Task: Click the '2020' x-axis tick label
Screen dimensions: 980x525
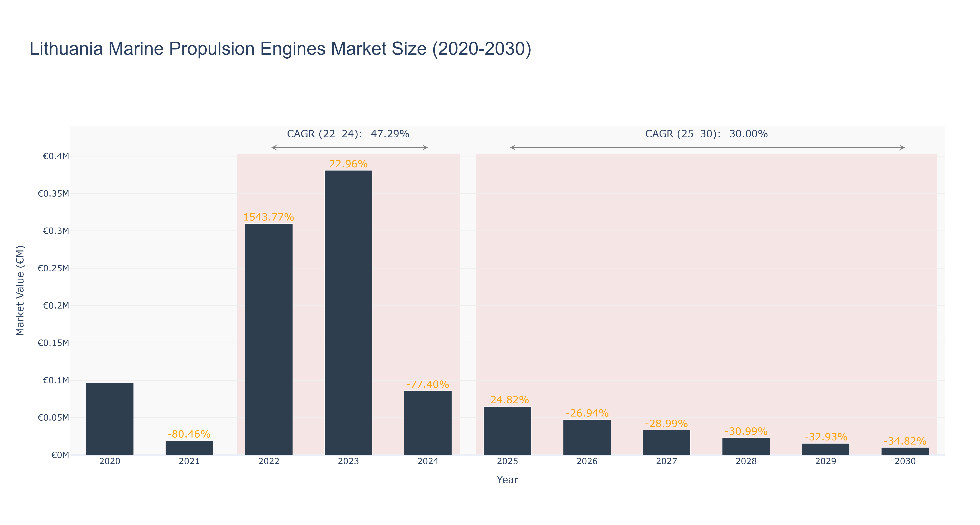Action: pyautogui.click(x=110, y=461)
